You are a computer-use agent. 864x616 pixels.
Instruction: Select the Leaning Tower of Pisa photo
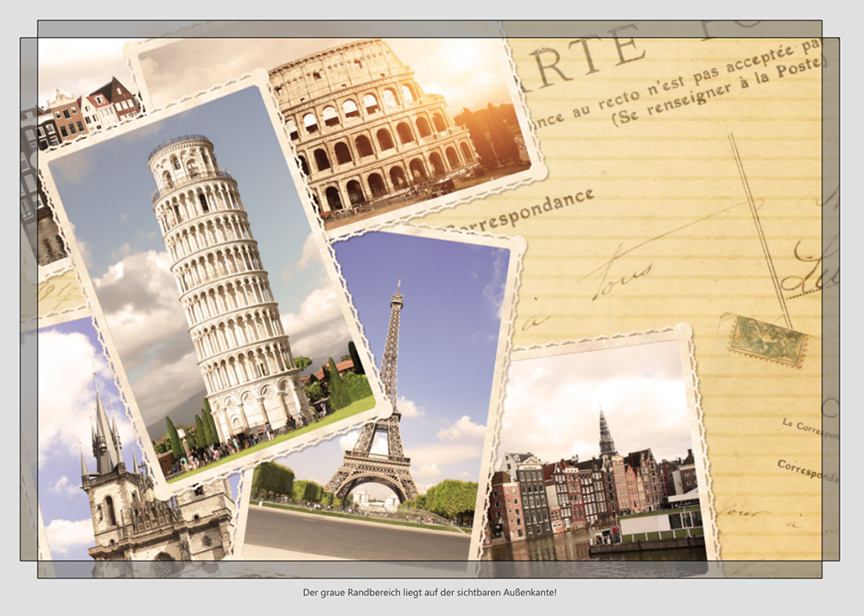pos(214,285)
